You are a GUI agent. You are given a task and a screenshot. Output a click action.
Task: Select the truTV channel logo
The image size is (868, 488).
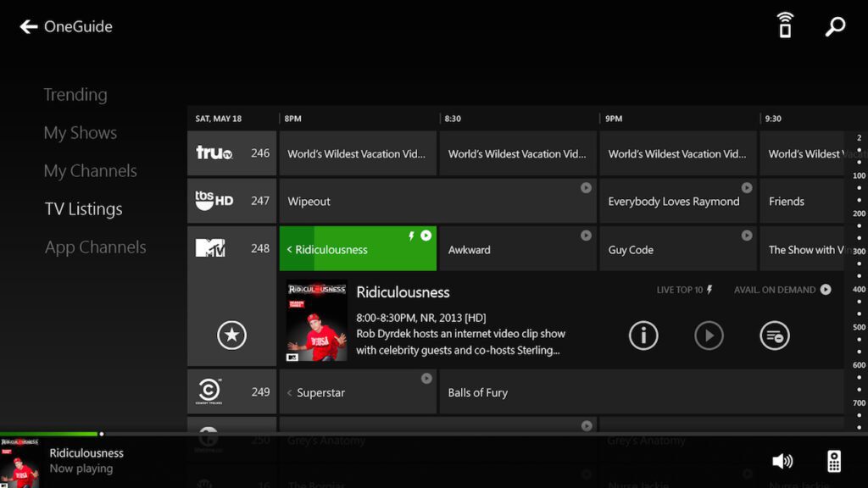pos(214,152)
